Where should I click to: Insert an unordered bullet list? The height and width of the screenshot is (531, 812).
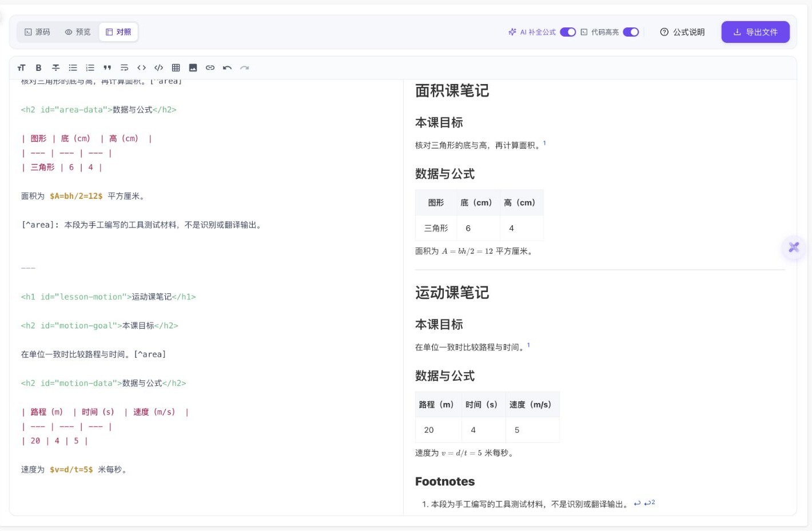73,67
